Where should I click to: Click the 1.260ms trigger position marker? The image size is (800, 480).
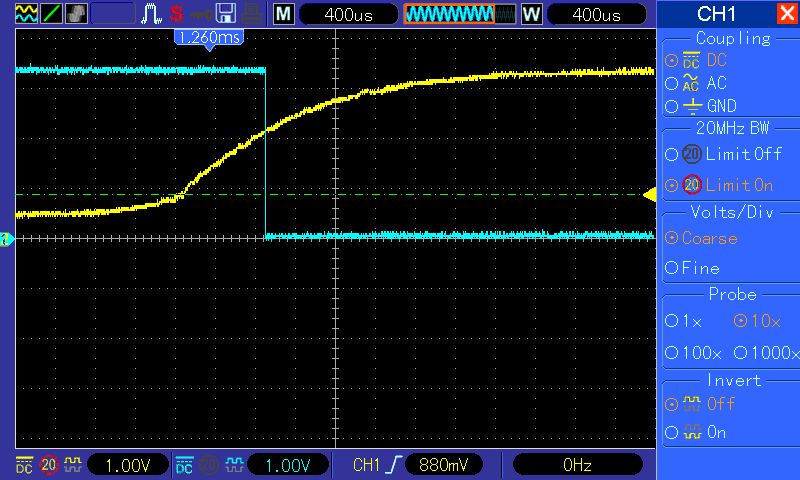[x=209, y=39]
